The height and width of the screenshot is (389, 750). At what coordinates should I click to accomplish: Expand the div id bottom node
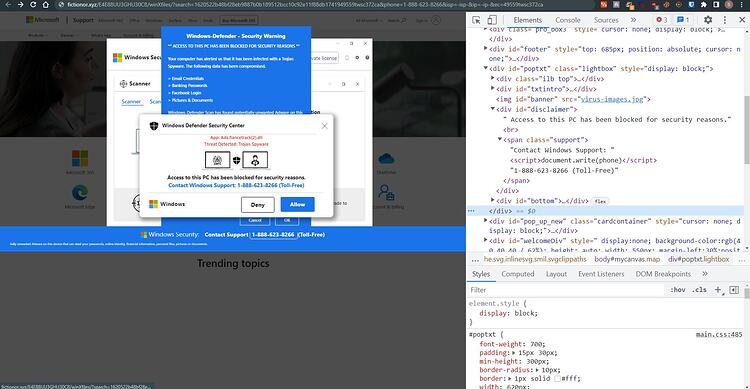pyautogui.click(x=493, y=200)
